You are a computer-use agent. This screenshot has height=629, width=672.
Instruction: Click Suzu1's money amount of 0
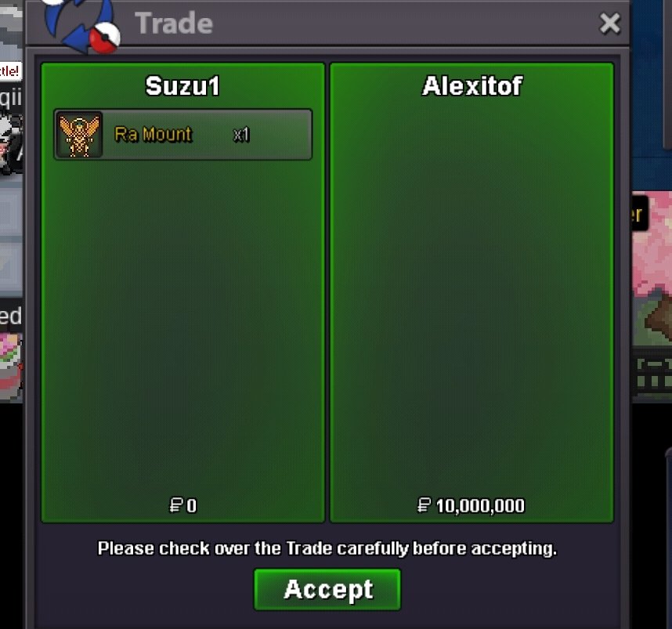pos(192,506)
